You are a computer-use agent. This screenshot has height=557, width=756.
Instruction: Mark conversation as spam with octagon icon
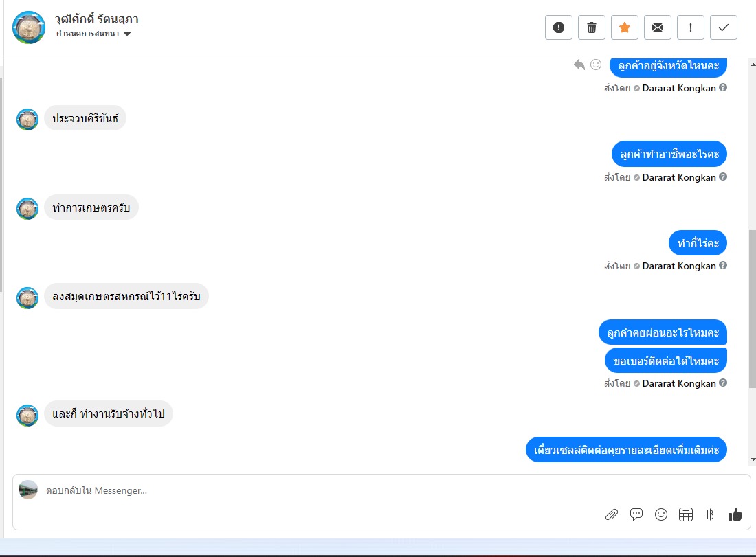[x=558, y=27]
